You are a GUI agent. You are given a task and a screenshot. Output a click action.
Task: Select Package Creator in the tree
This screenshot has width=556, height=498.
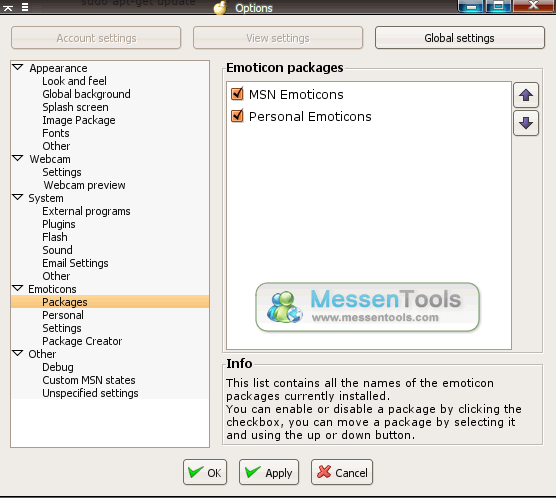pos(82,341)
